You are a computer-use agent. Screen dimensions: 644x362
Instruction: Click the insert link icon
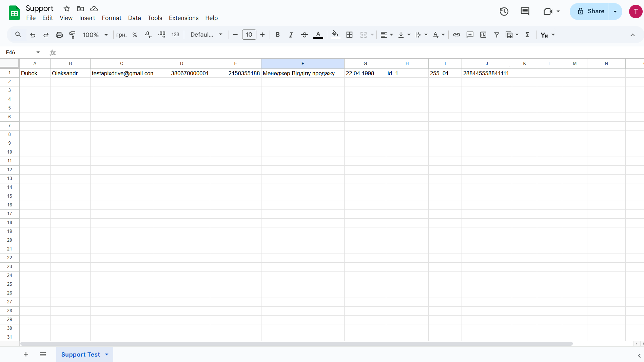(x=456, y=35)
